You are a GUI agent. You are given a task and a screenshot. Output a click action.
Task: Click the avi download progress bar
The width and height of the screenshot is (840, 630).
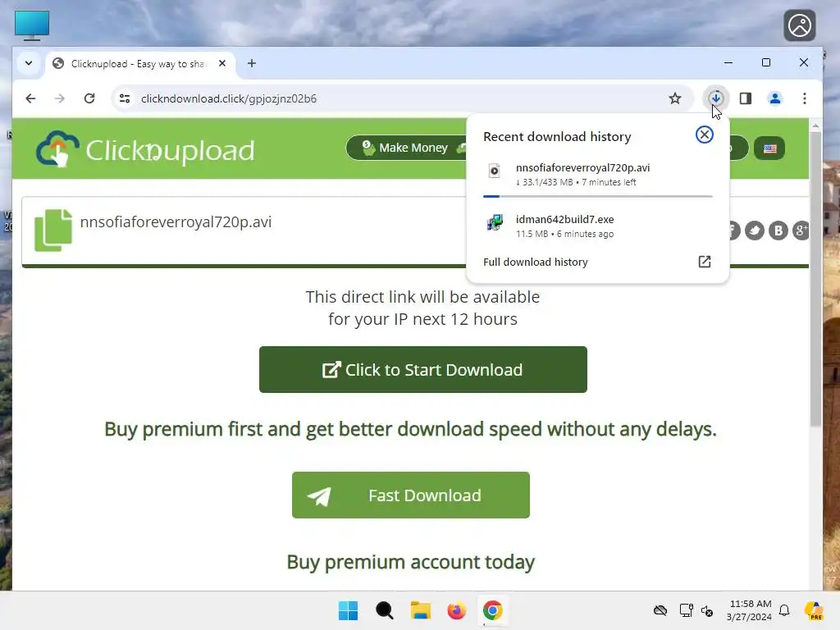pyautogui.click(x=597, y=197)
